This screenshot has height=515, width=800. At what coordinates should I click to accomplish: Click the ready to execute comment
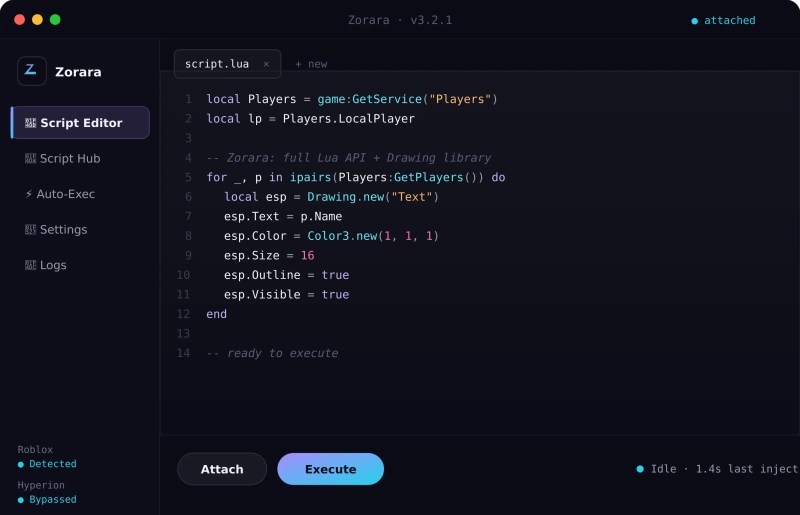point(272,353)
